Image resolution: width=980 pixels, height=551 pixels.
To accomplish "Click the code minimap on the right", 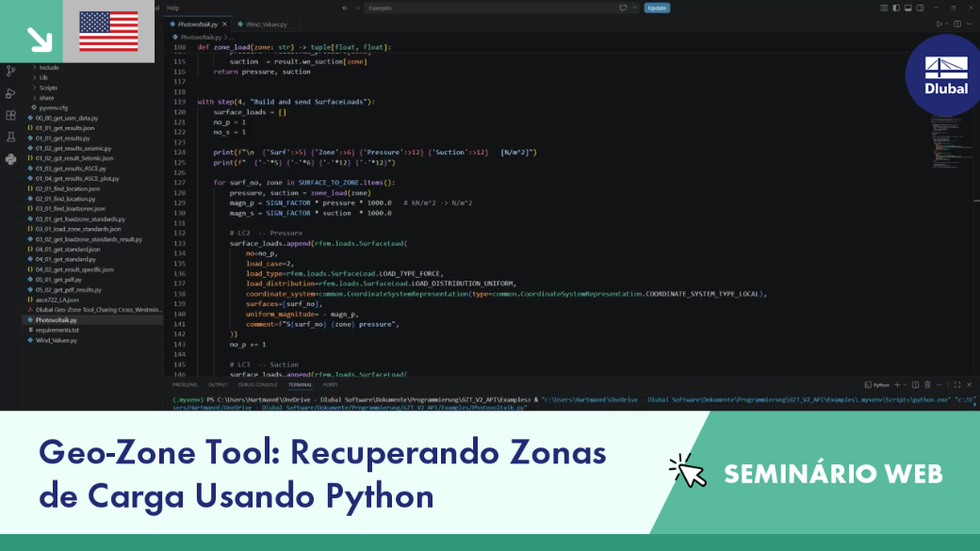I will tap(950, 140).
